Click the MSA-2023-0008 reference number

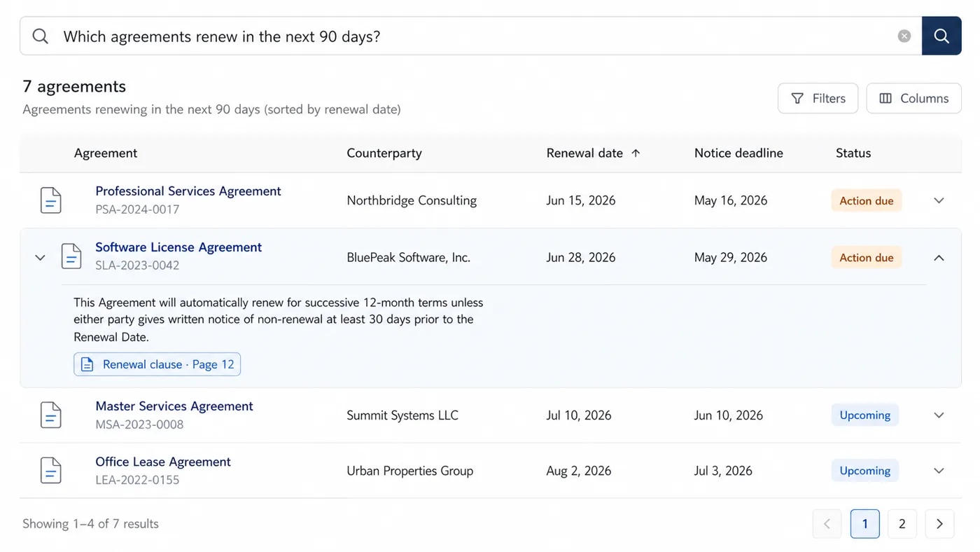pos(139,425)
